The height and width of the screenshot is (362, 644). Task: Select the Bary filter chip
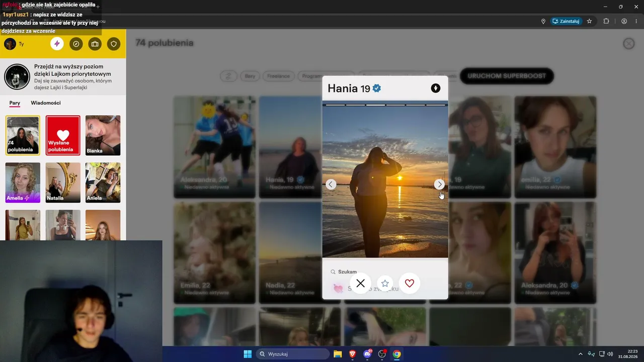click(x=250, y=76)
